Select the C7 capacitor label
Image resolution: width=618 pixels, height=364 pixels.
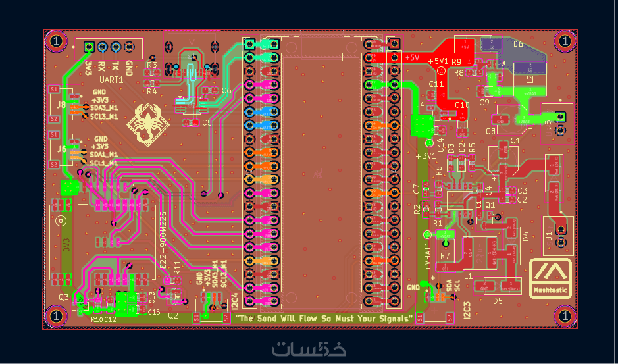point(417,189)
